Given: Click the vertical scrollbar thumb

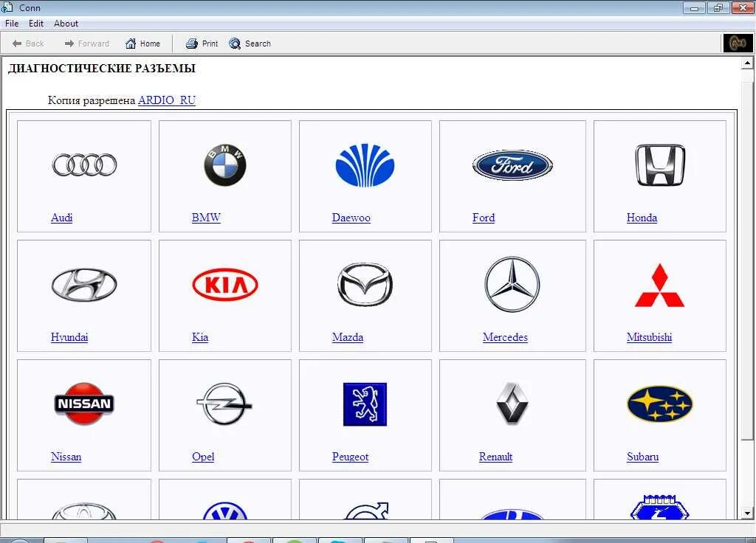Looking at the screenshot, I should click(747, 260).
